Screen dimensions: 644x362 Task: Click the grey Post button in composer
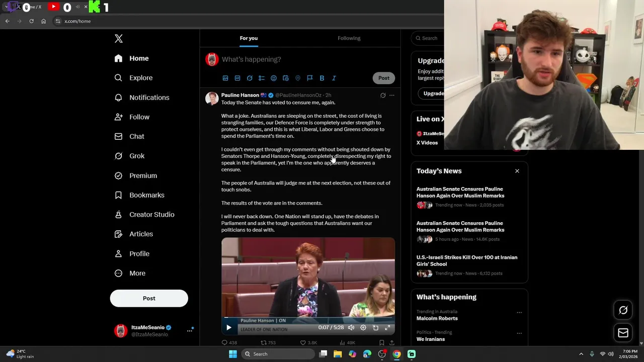point(384,78)
